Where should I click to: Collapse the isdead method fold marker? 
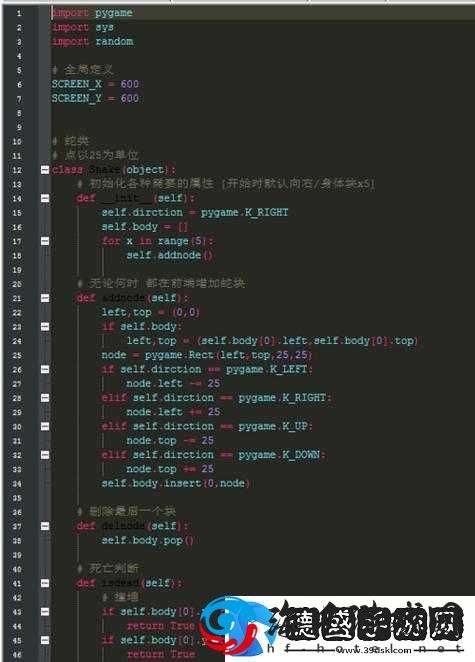click(x=45, y=583)
